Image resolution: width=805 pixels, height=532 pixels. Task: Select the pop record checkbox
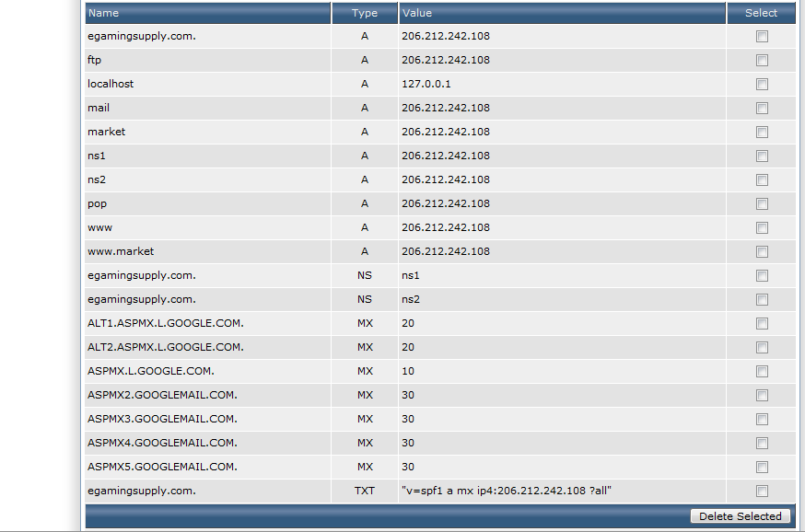pos(762,204)
